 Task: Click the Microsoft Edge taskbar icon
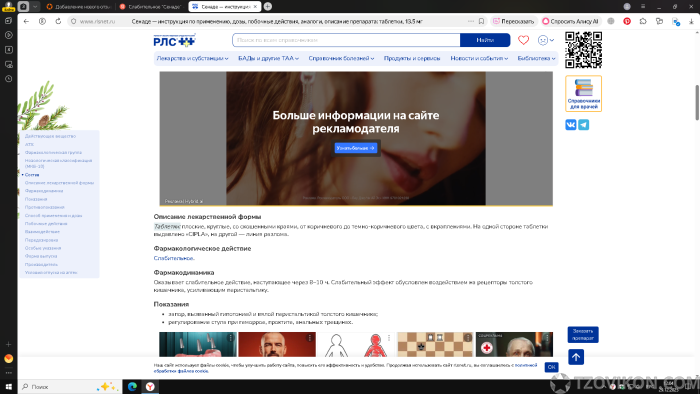(x=132, y=386)
